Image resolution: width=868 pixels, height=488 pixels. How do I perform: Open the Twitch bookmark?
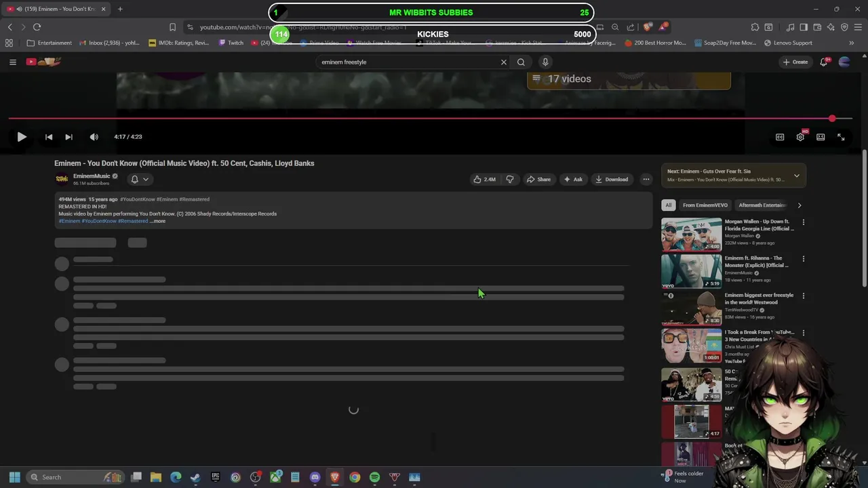click(x=231, y=43)
